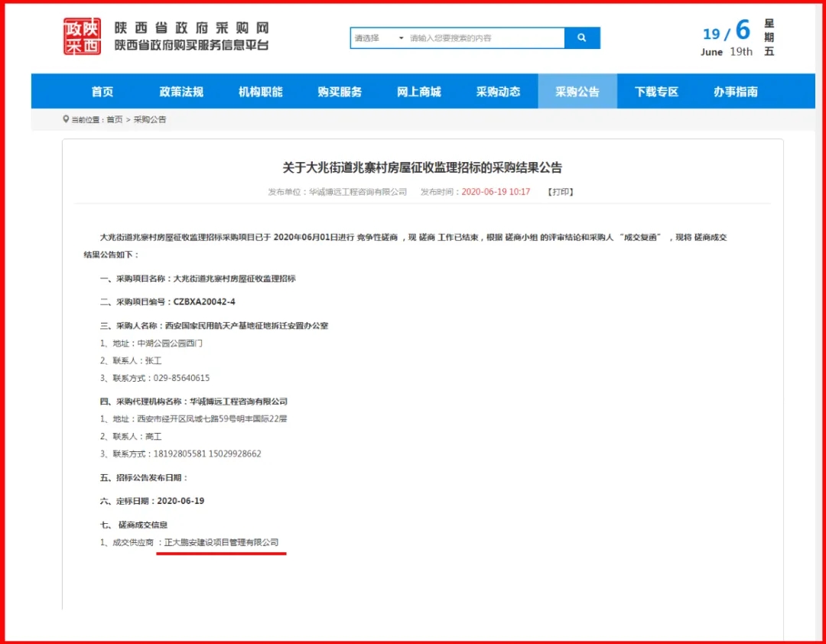The image size is (826, 644).
Task: Click the magnifier search button
Action: click(x=582, y=37)
